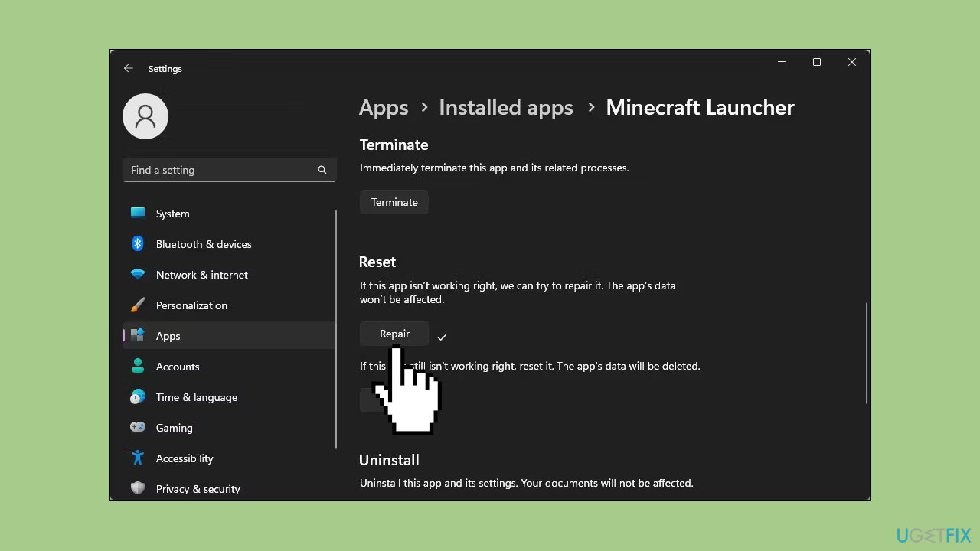Image resolution: width=980 pixels, height=551 pixels.
Task: Open Network & internet category
Action: coord(202,275)
